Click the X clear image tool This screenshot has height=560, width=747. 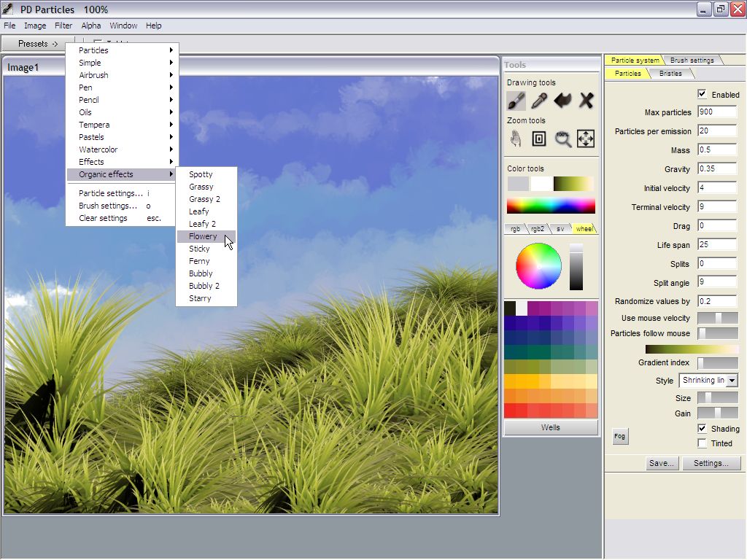(586, 100)
